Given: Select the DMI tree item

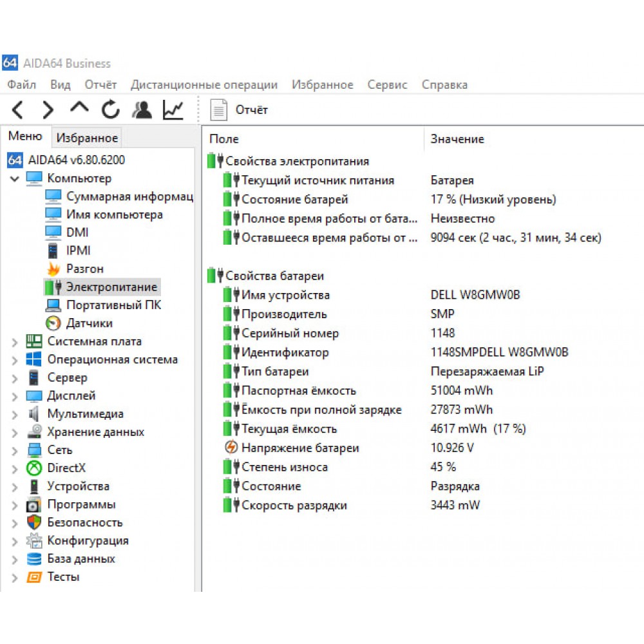Looking at the screenshot, I should point(77,232).
